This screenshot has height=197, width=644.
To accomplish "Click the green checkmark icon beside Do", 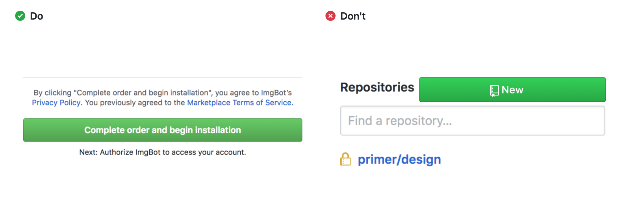I will point(20,16).
